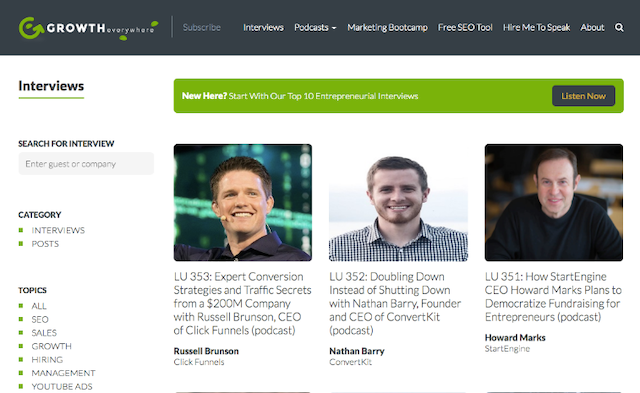Image resolution: width=640 pixels, height=393 pixels.
Task: Select the SEO topic filter
Action: point(40,319)
